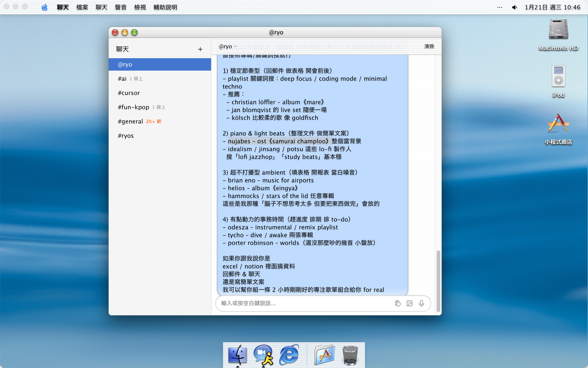This screenshot has width=588, height=368.
Task: Expand the @ryo dropdown in chat header
Action: 228,46
